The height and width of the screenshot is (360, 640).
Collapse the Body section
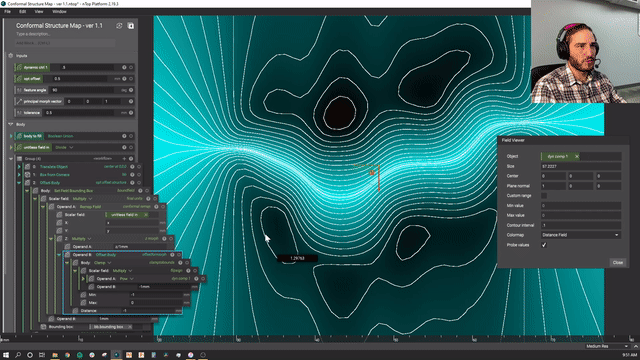click(x=11, y=124)
